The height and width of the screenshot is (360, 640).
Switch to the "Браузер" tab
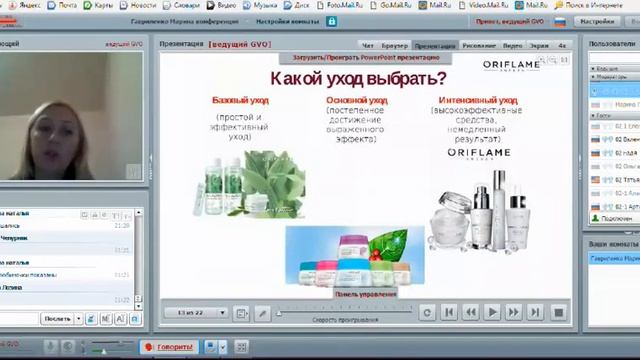(x=395, y=46)
